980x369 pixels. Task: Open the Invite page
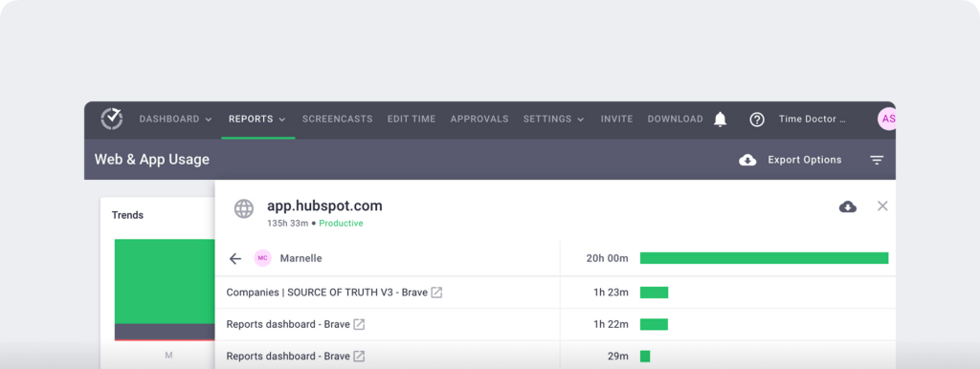(617, 119)
